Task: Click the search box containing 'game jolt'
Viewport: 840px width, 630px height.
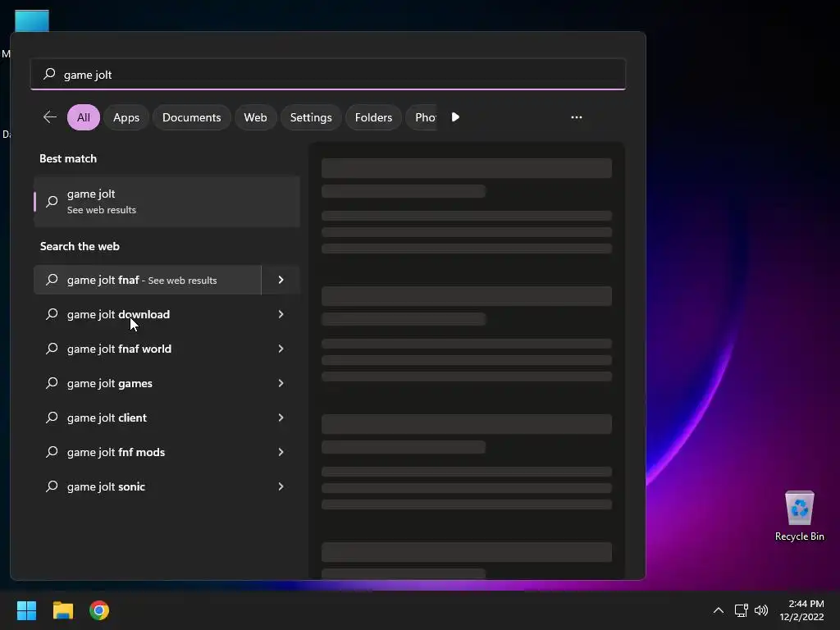Action: point(328,75)
